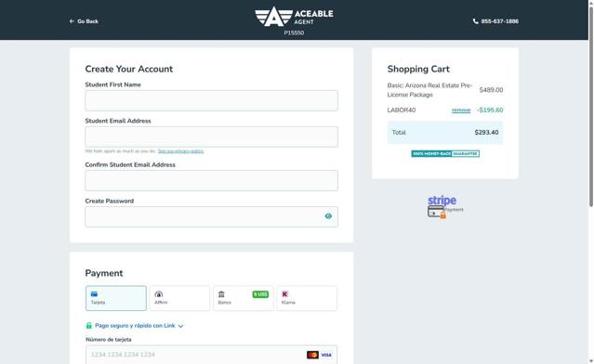Click the Payment heading
This screenshot has height=364, width=594.
pyautogui.click(x=104, y=273)
